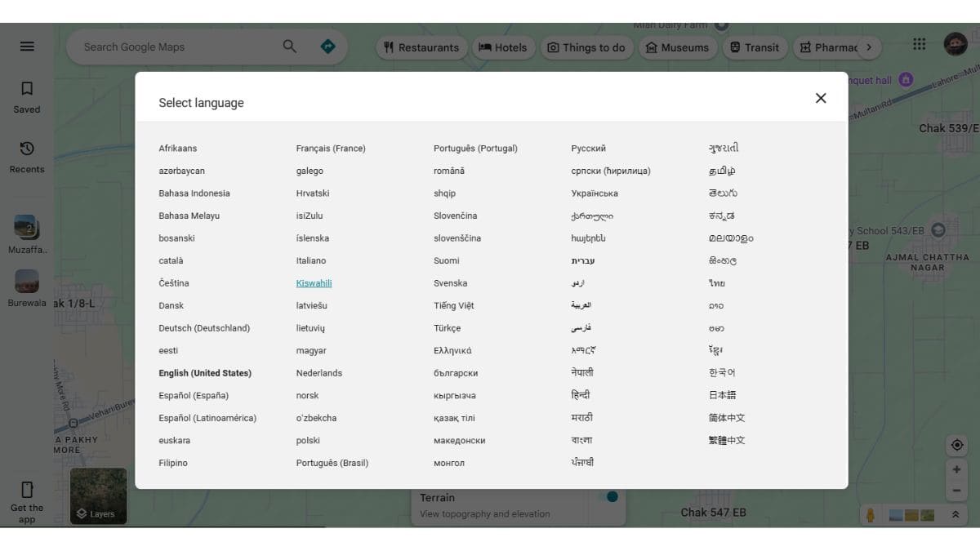The height and width of the screenshot is (551, 980).
Task: Select the Museums category chip
Action: (x=678, y=47)
